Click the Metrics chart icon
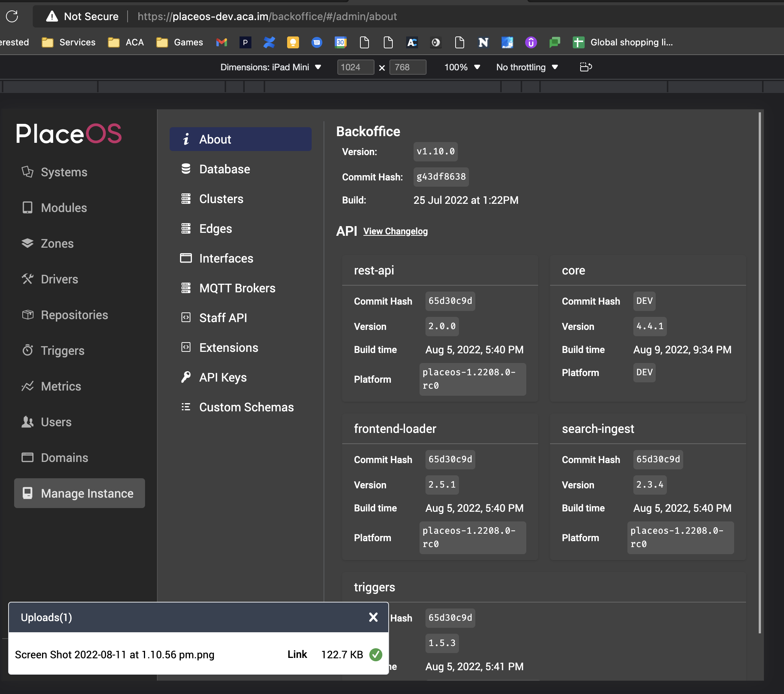 point(27,386)
